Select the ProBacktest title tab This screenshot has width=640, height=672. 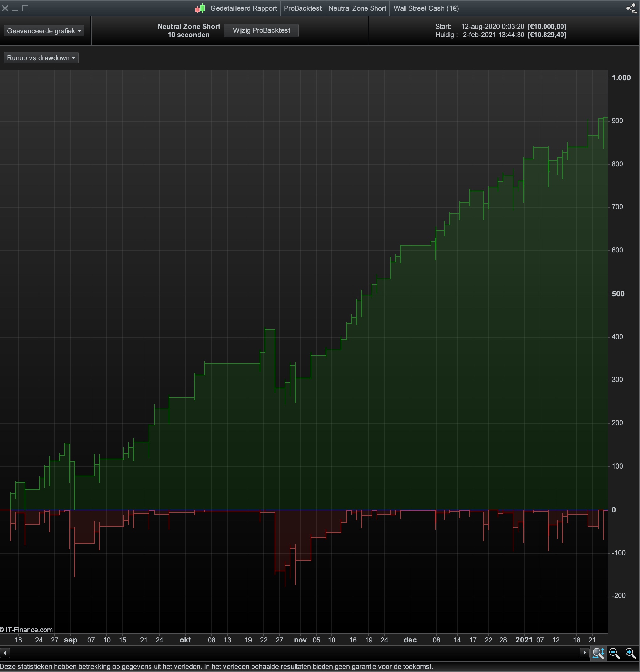(302, 8)
